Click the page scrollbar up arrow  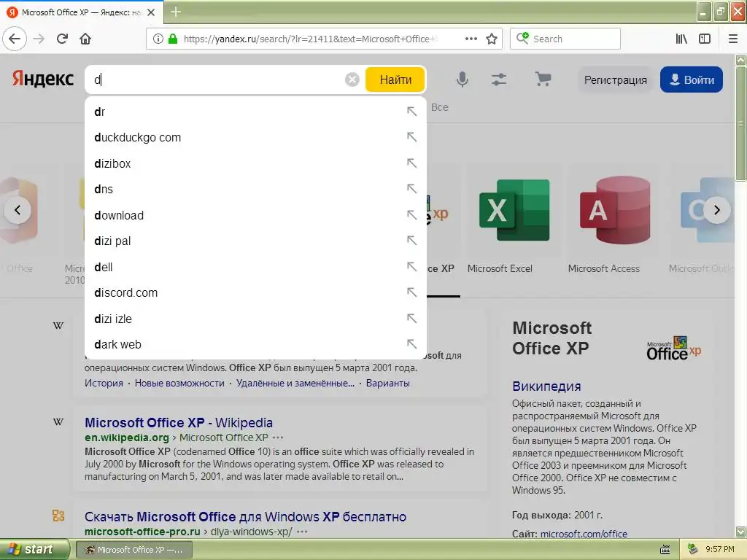point(741,60)
